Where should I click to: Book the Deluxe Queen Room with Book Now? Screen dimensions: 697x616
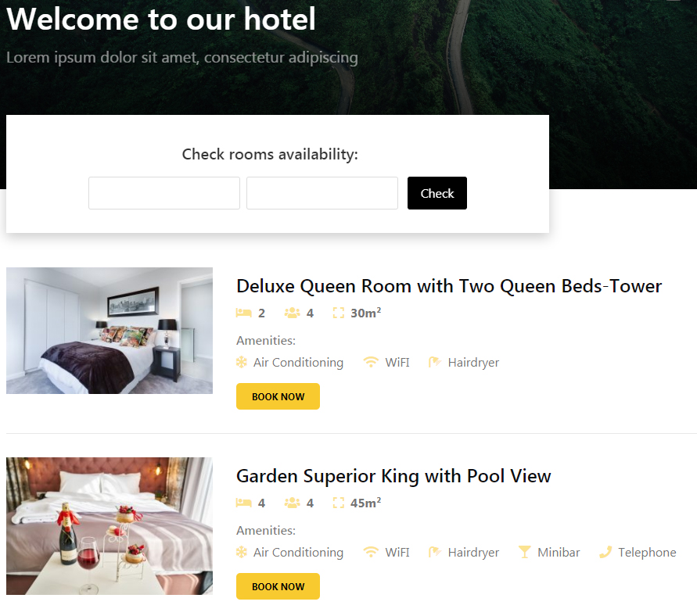(278, 396)
